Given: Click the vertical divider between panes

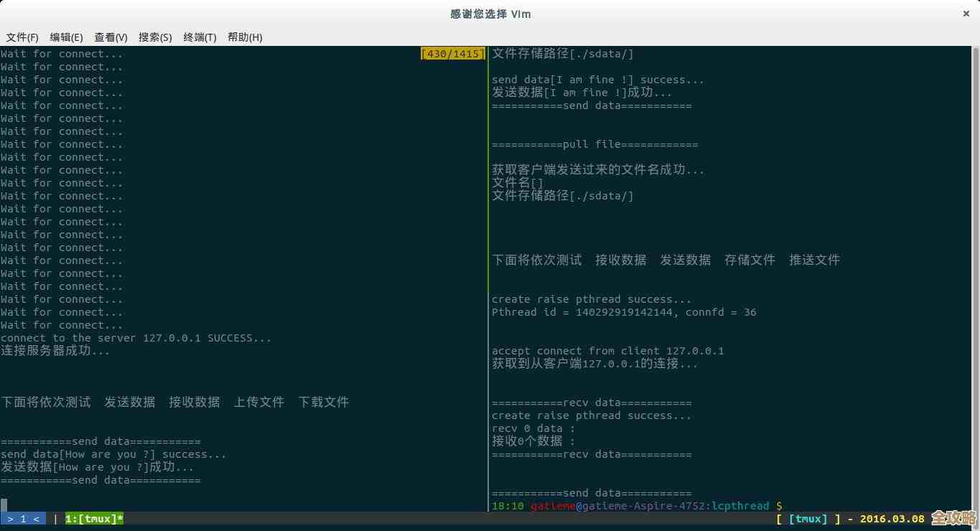Looking at the screenshot, I should (487, 287).
